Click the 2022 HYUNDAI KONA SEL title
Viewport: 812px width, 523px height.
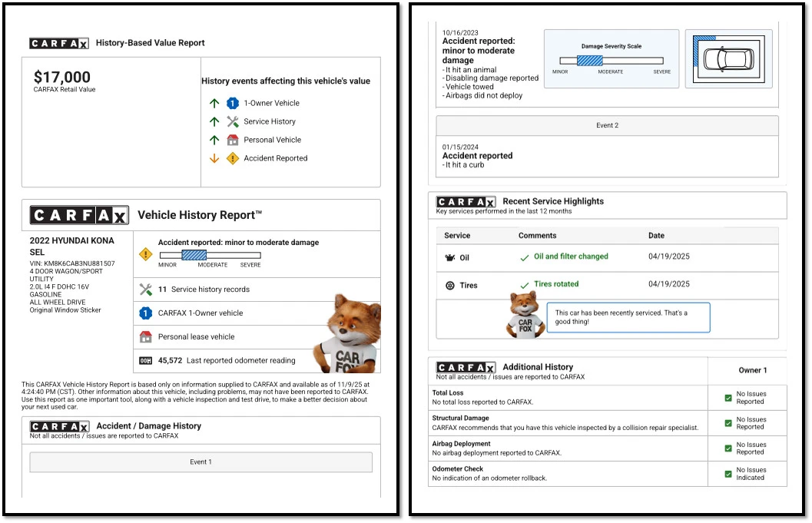(72, 247)
